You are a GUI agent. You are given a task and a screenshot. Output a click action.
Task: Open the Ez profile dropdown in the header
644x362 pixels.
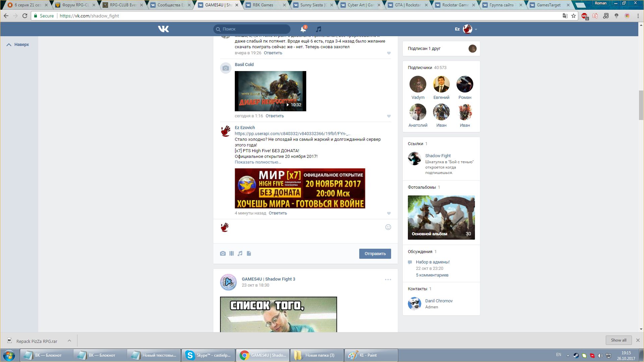coord(466,29)
